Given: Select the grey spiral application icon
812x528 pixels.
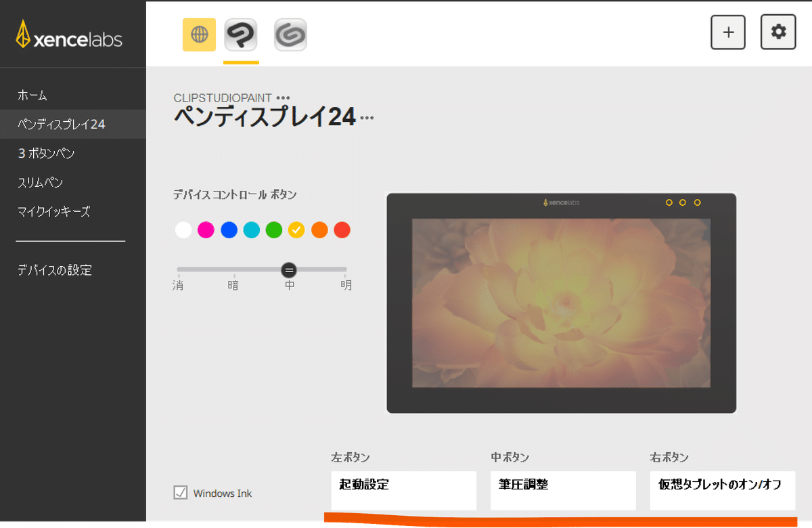Looking at the screenshot, I should click(x=290, y=35).
